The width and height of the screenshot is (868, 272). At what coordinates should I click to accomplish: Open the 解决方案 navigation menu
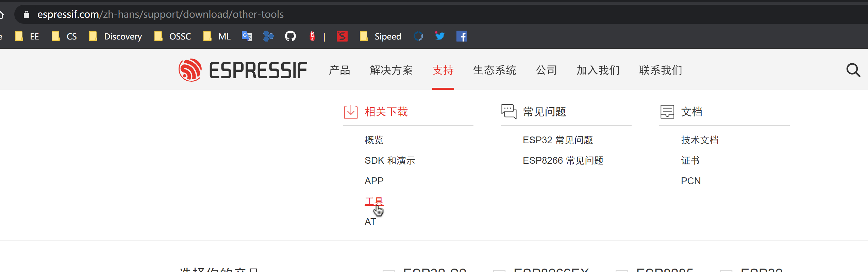click(x=391, y=70)
